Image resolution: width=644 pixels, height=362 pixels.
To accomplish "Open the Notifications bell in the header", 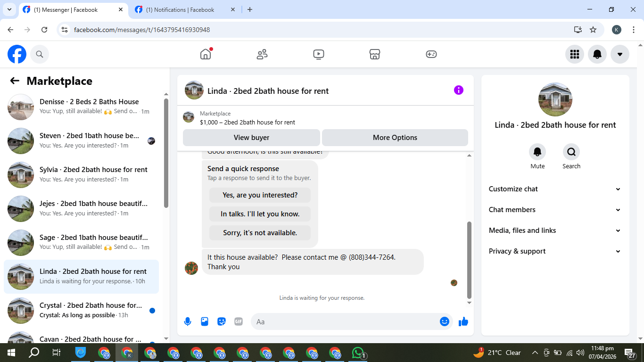I will (597, 54).
